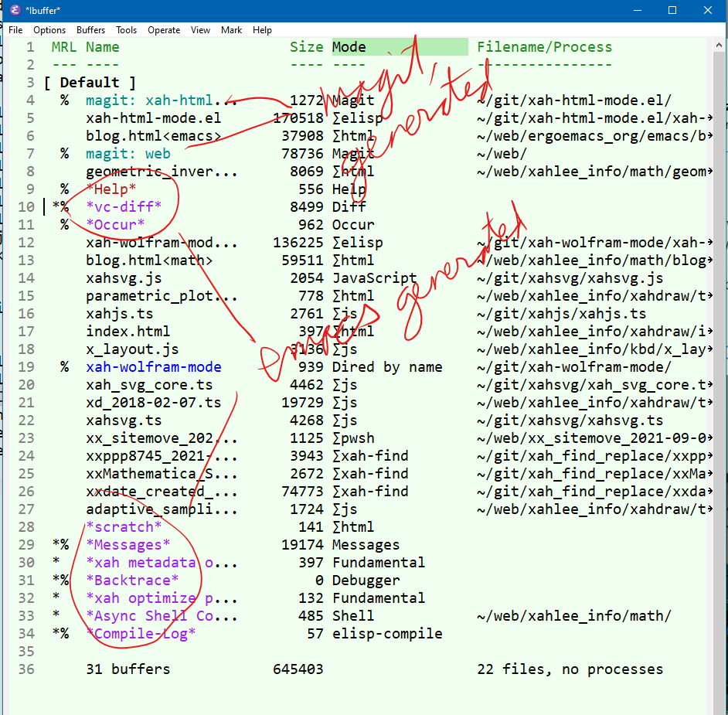Viewport: 728px width, 715px height.
Task: Sort by the Name column header
Action: coord(103,47)
